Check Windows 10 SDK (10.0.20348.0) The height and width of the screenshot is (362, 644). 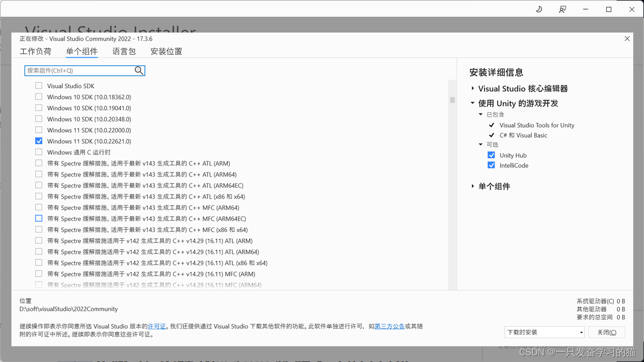tap(39, 119)
